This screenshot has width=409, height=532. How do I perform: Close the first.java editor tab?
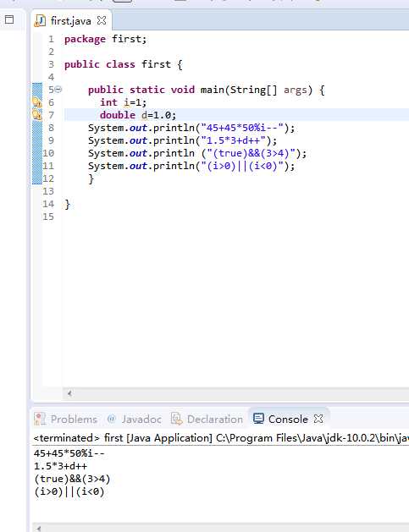coord(102,20)
